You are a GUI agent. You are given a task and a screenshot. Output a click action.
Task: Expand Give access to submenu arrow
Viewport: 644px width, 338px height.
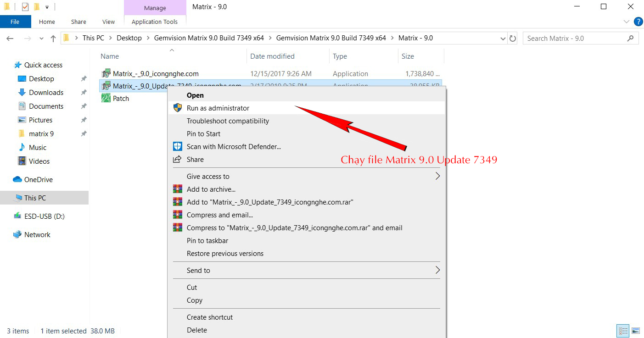[x=437, y=176]
